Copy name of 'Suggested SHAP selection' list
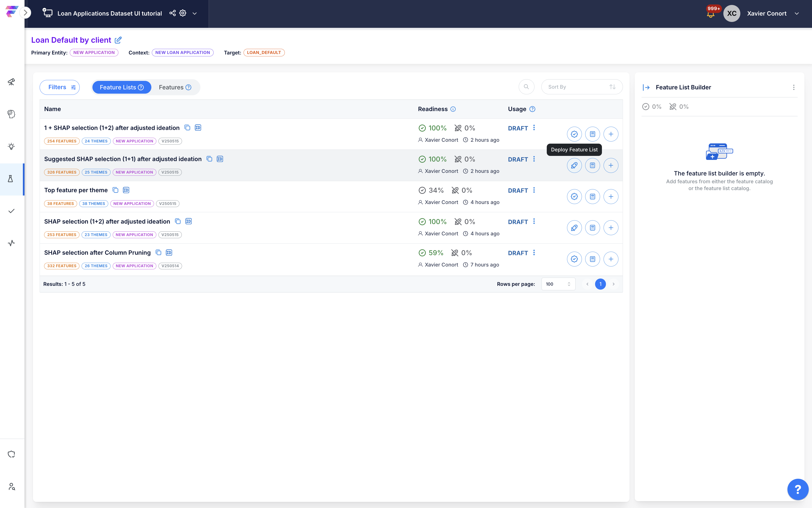This screenshot has width=812, height=508. 209,159
